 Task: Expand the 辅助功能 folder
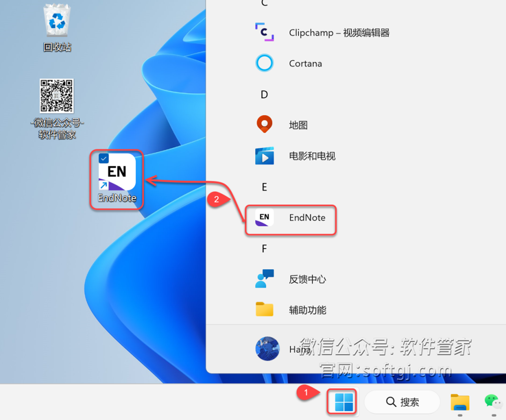[290, 310]
